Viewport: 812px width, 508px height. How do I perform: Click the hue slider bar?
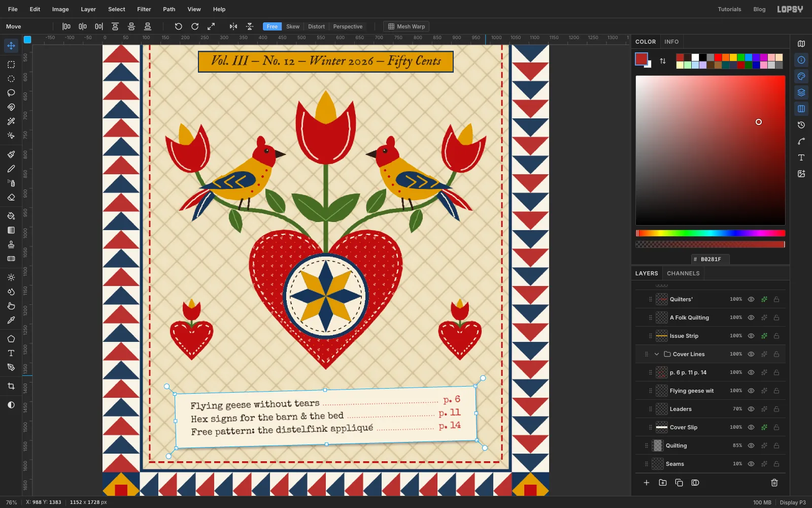(x=710, y=233)
